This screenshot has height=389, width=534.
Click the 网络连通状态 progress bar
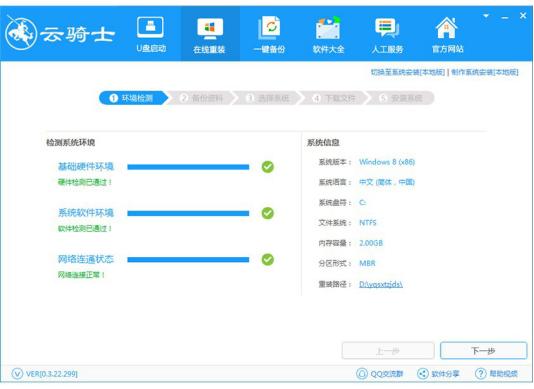188,260
